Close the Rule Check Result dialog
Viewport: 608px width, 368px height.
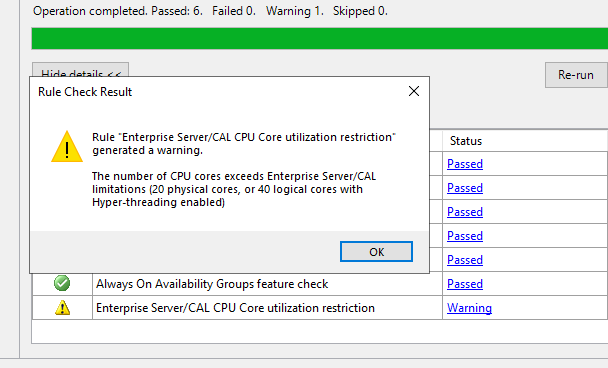414,91
